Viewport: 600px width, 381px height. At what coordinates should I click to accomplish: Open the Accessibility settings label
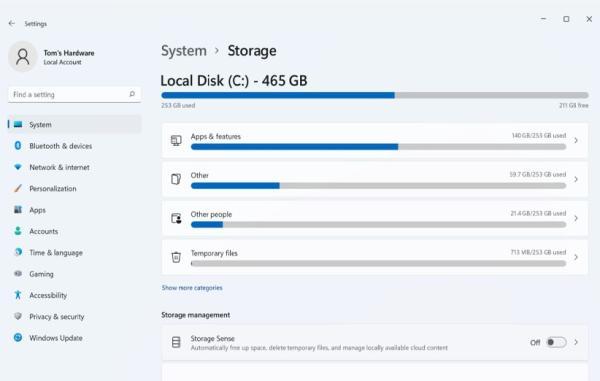[48, 295]
